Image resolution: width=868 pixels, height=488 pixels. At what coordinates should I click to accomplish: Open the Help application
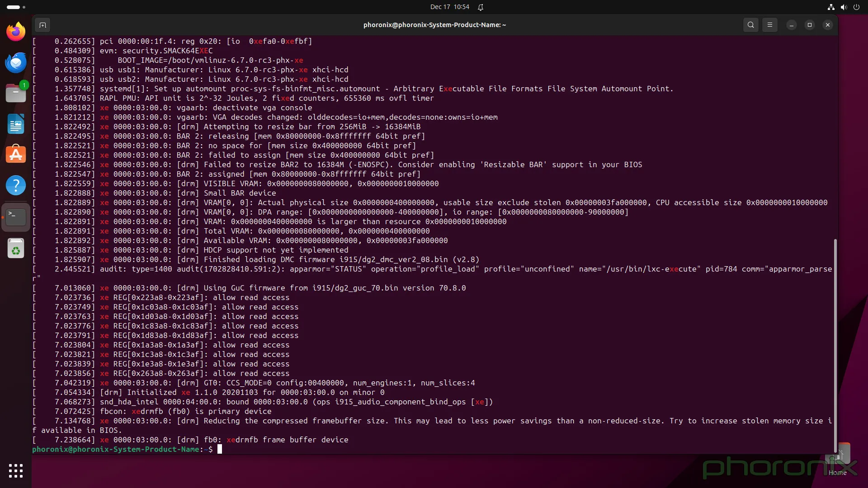click(16, 185)
